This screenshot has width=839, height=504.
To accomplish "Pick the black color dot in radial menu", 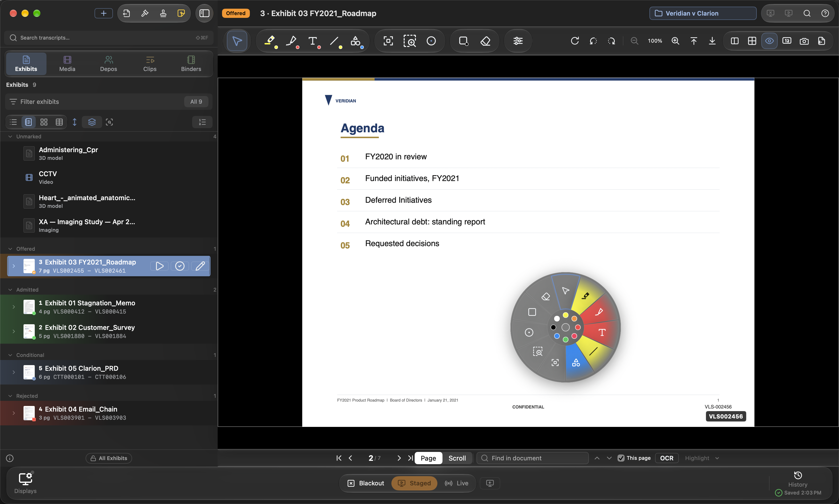I will click(x=553, y=327).
